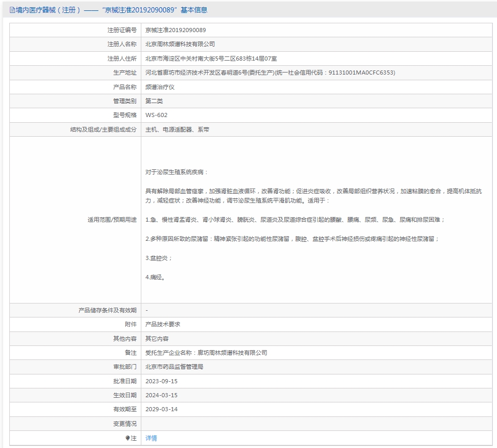Click the 管理类别 label
Image resolution: width=497 pixels, height=448 pixels.
point(125,101)
